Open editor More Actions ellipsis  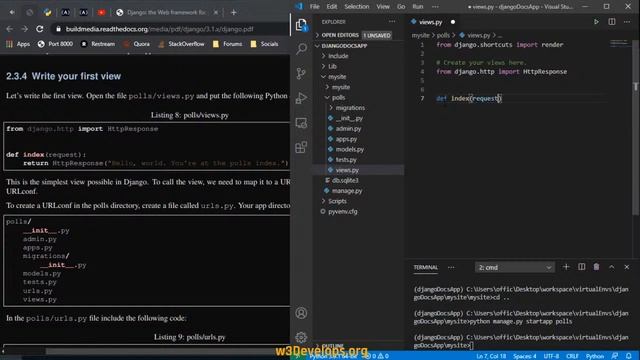pos(627,22)
